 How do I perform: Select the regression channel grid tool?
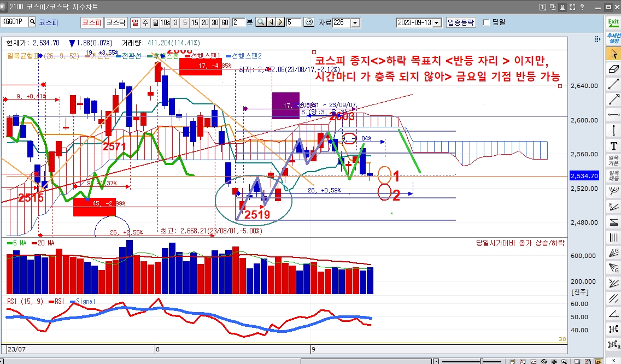click(613, 329)
